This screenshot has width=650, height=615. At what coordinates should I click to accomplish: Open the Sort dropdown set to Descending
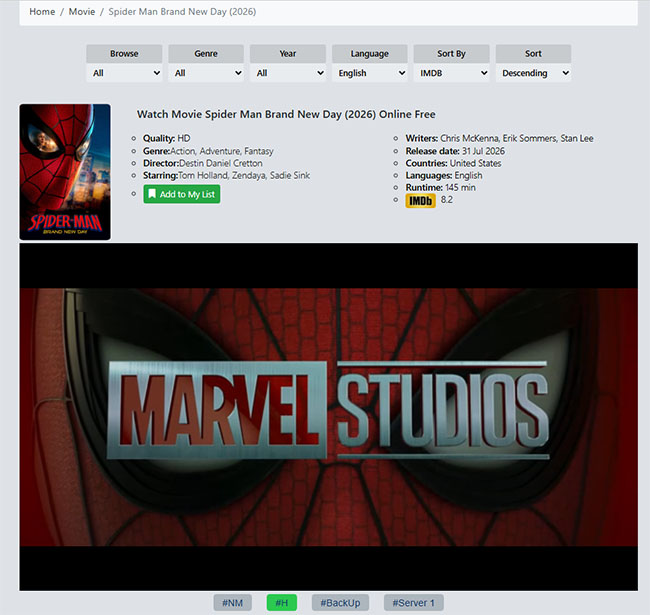533,73
